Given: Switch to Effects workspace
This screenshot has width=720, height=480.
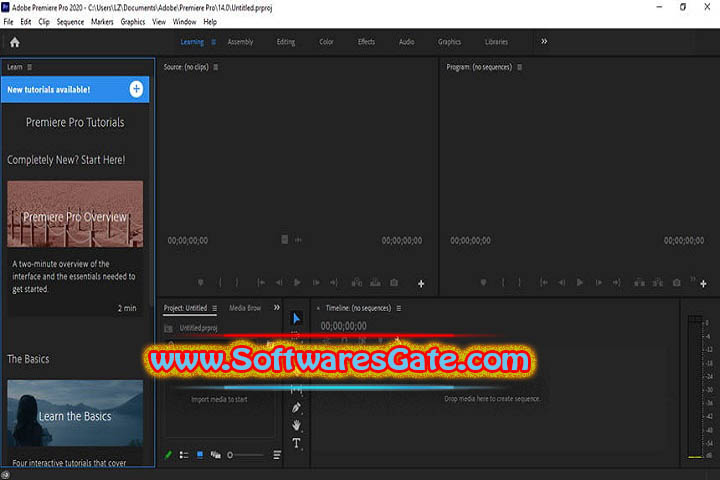Looking at the screenshot, I should [x=366, y=42].
